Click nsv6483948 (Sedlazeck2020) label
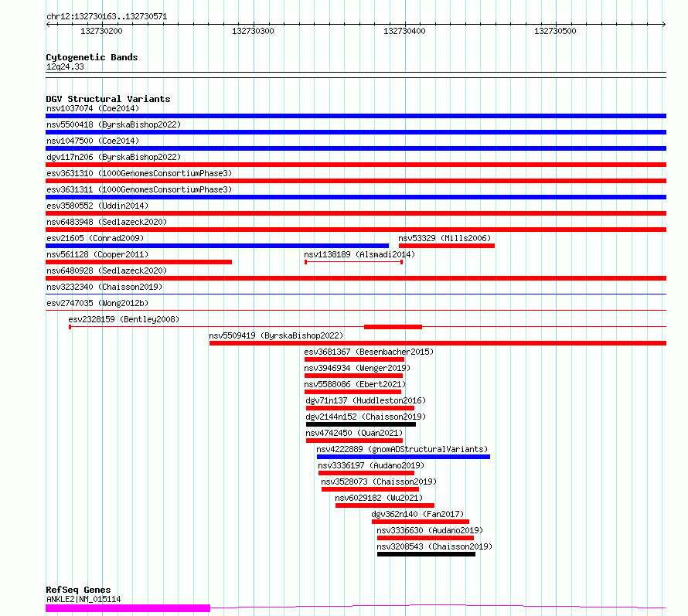Image resolution: width=688 pixels, height=616 pixels. pyautogui.click(x=107, y=222)
